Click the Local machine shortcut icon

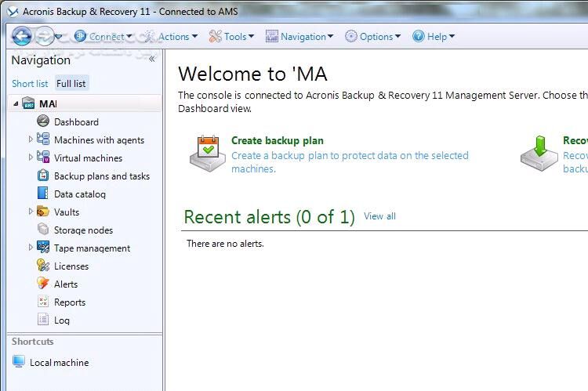click(19, 362)
